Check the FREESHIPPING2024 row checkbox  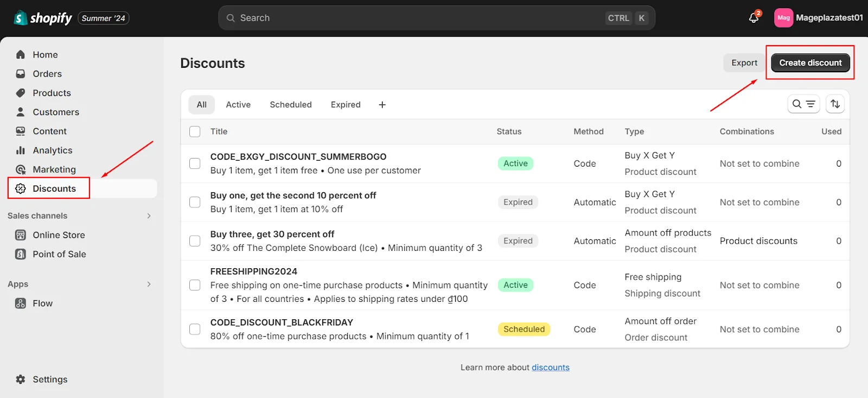pyautogui.click(x=195, y=285)
